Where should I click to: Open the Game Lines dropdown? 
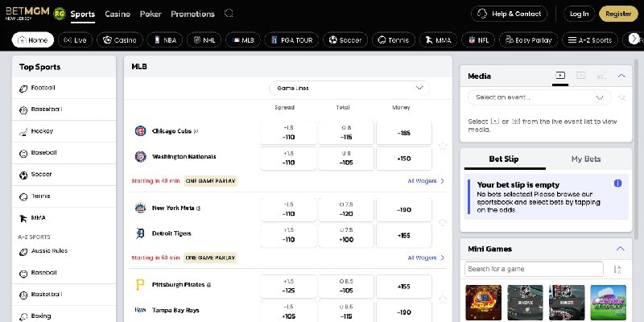(x=349, y=88)
